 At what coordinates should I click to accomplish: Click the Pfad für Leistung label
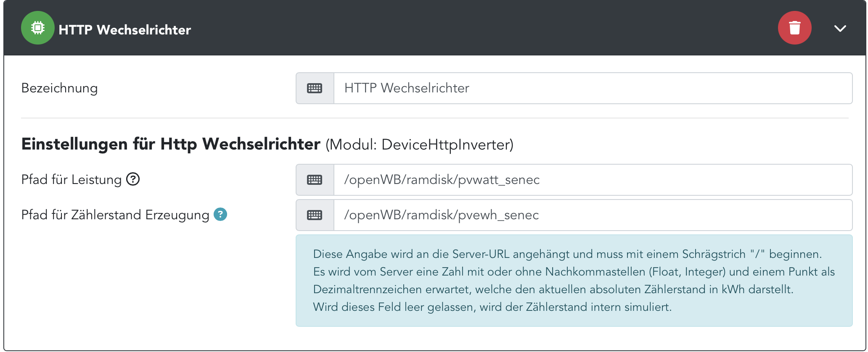71,180
